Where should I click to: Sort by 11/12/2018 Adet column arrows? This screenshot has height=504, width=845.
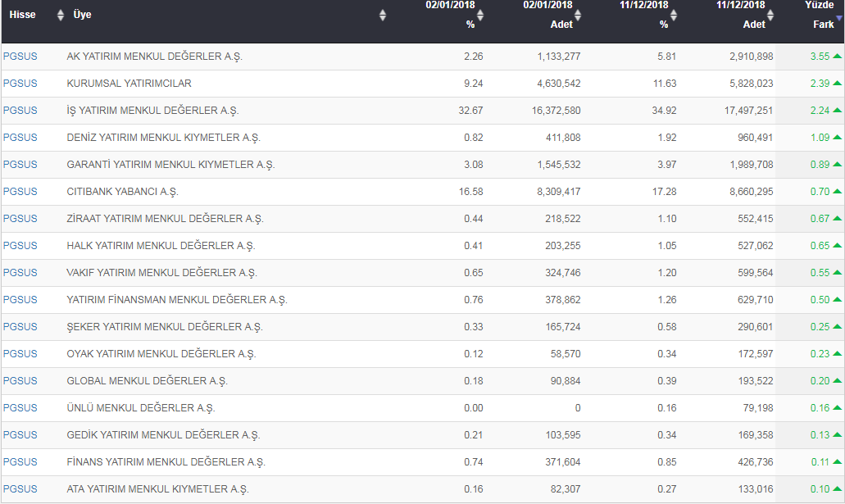pos(770,15)
